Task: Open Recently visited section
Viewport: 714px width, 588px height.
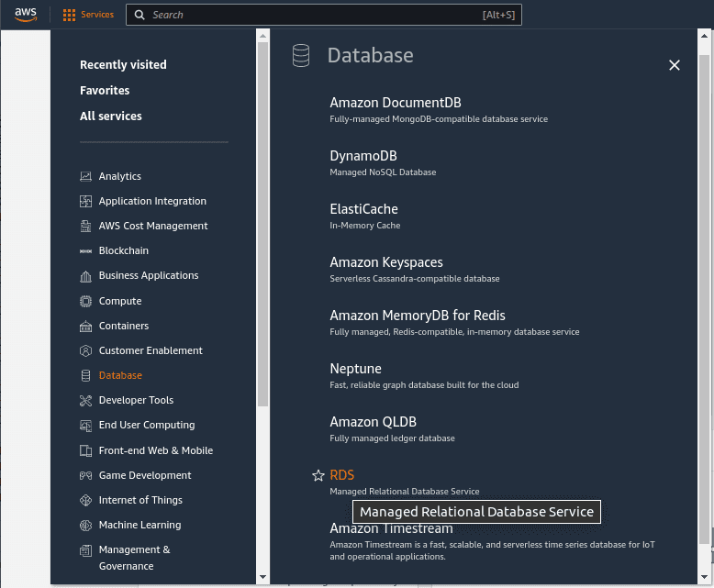Action: click(123, 64)
